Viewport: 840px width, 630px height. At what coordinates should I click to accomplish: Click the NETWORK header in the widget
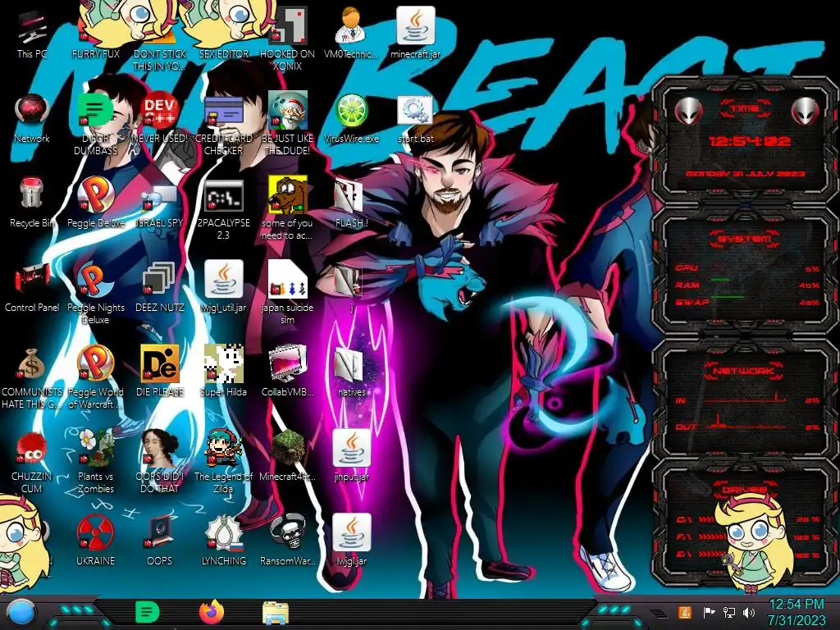pyautogui.click(x=744, y=371)
